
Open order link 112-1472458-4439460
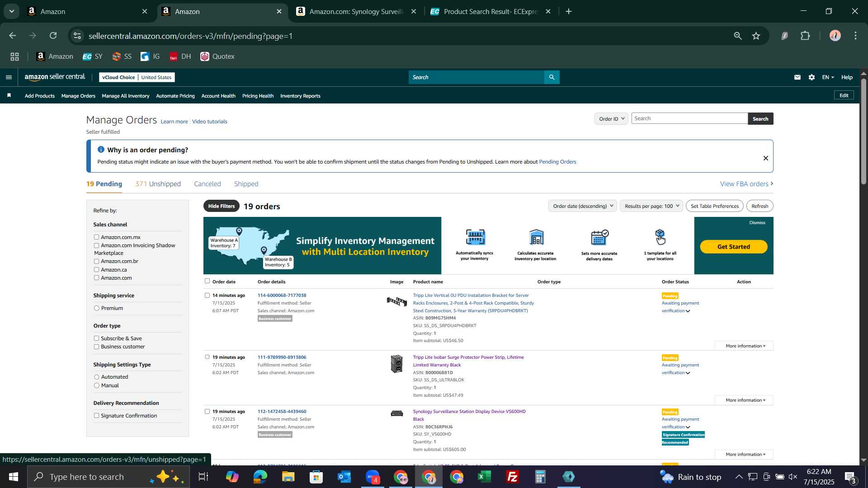[x=282, y=412]
